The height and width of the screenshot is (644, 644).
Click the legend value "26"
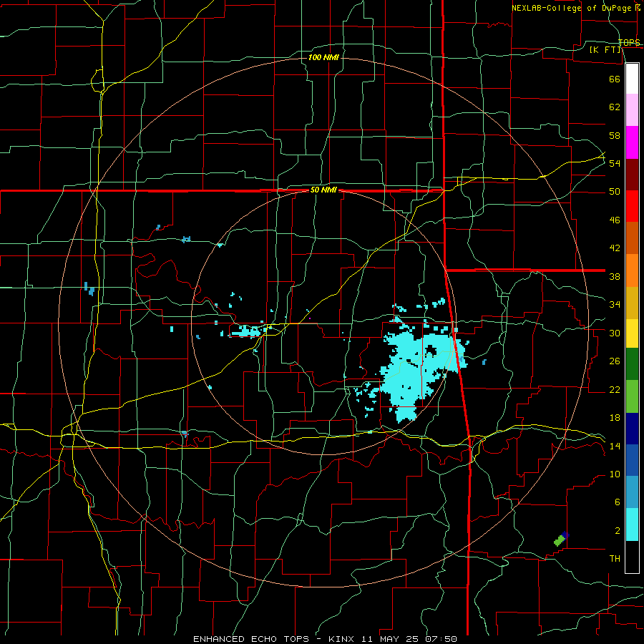click(615, 361)
